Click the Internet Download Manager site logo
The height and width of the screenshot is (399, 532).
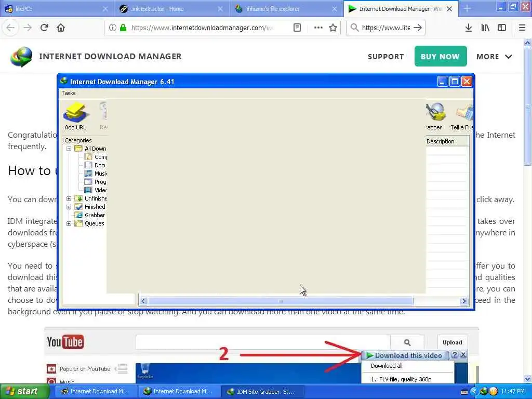(21, 57)
